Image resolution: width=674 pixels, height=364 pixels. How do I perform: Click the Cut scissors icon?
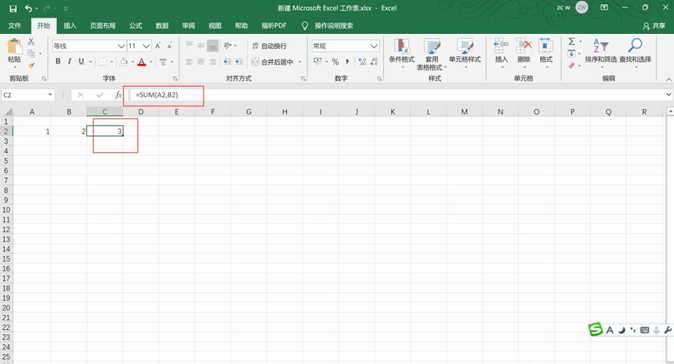pyautogui.click(x=31, y=42)
